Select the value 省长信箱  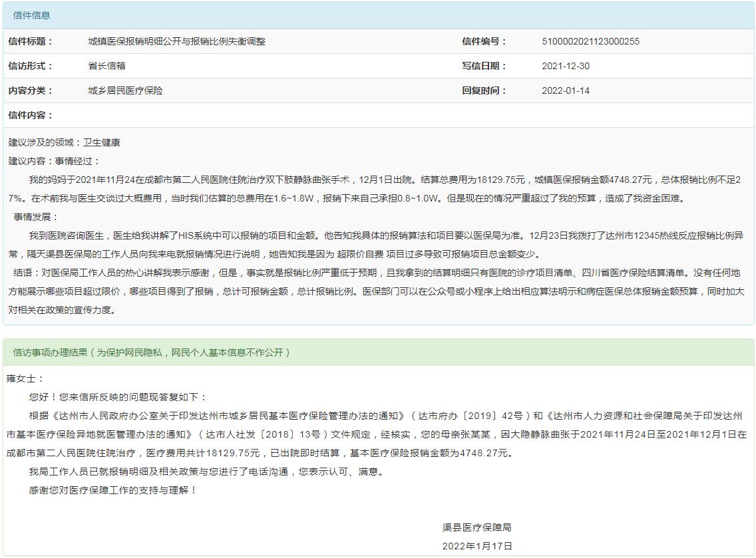106,66
